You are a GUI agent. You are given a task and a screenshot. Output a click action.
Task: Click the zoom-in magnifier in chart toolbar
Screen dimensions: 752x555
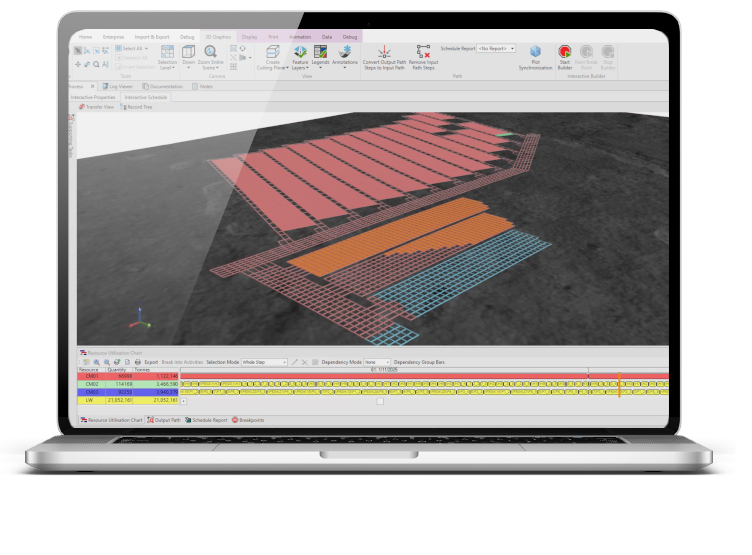click(x=96, y=362)
